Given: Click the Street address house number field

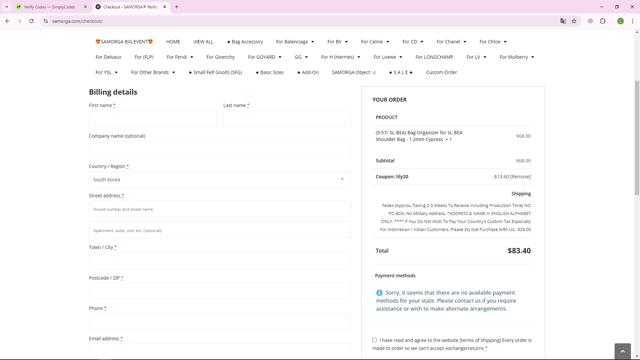Looking at the screenshot, I should coord(220,209).
